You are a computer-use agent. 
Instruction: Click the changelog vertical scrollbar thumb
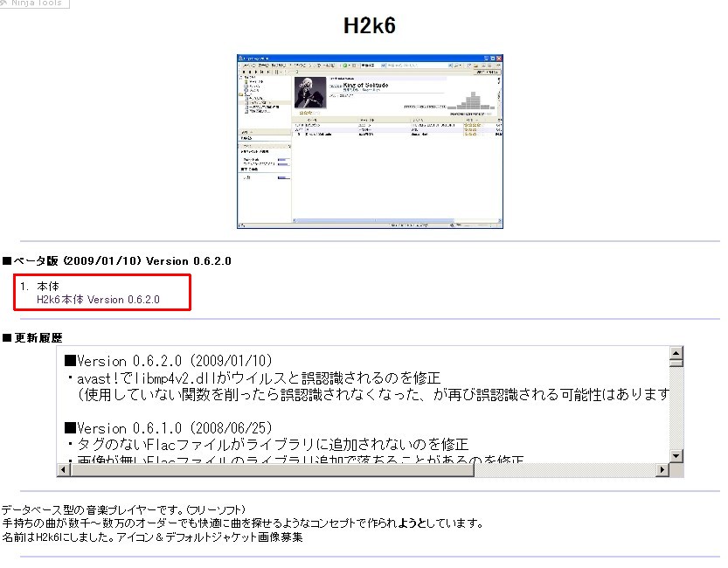676,363
